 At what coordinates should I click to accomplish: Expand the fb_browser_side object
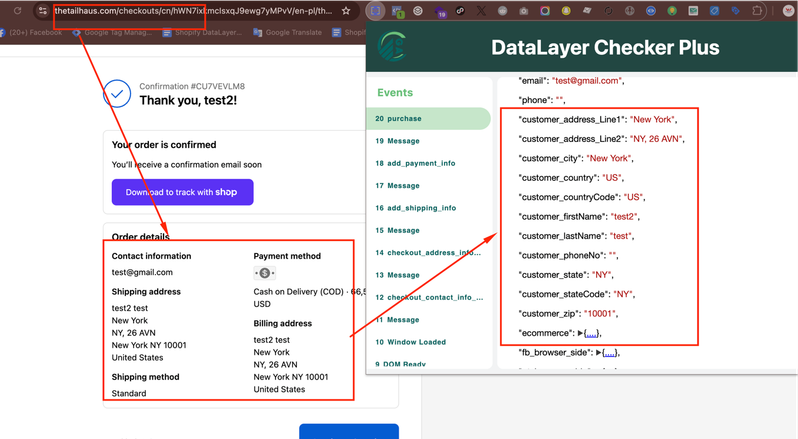pos(598,353)
